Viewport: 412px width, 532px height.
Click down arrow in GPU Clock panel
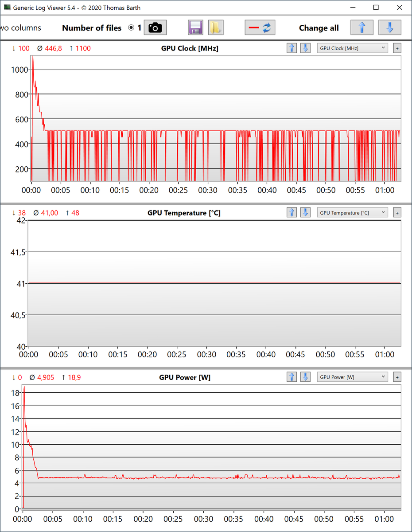305,48
